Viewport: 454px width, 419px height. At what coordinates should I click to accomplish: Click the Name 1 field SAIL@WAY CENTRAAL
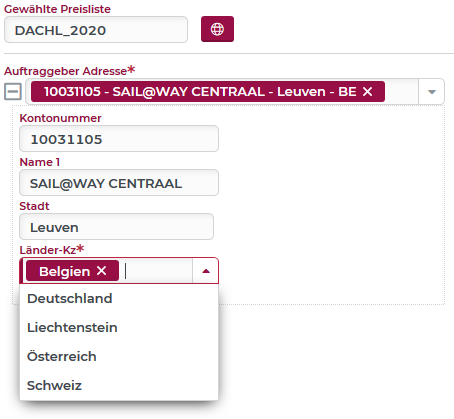click(x=119, y=183)
